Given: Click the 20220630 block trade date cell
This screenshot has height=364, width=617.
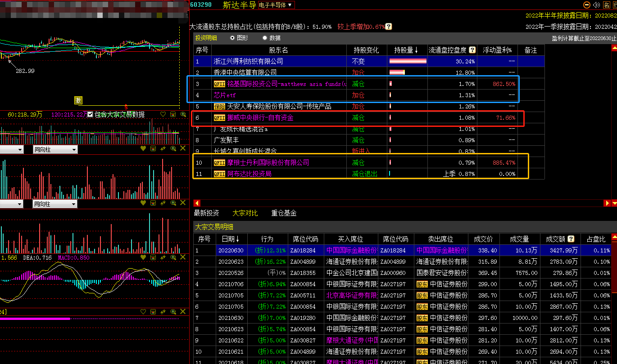Looking at the screenshot, I should (x=231, y=250).
